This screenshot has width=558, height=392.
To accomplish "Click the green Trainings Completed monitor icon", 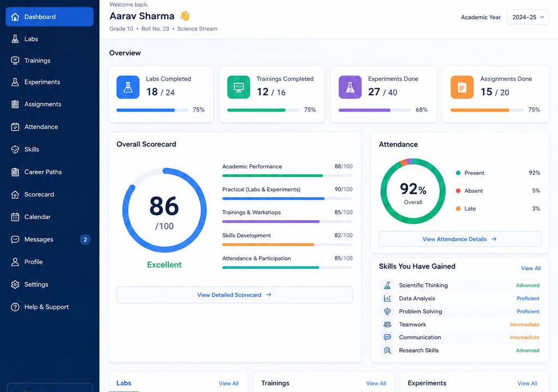I will [239, 87].
